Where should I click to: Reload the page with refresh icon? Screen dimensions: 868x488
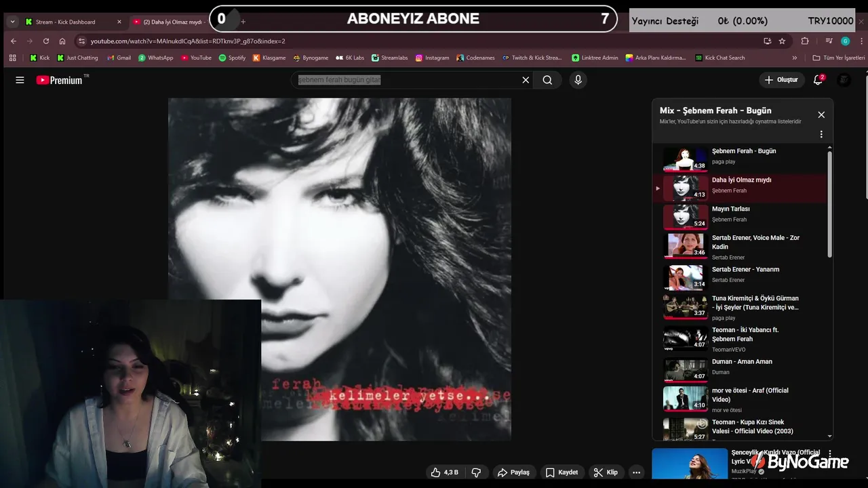[46, 41]
